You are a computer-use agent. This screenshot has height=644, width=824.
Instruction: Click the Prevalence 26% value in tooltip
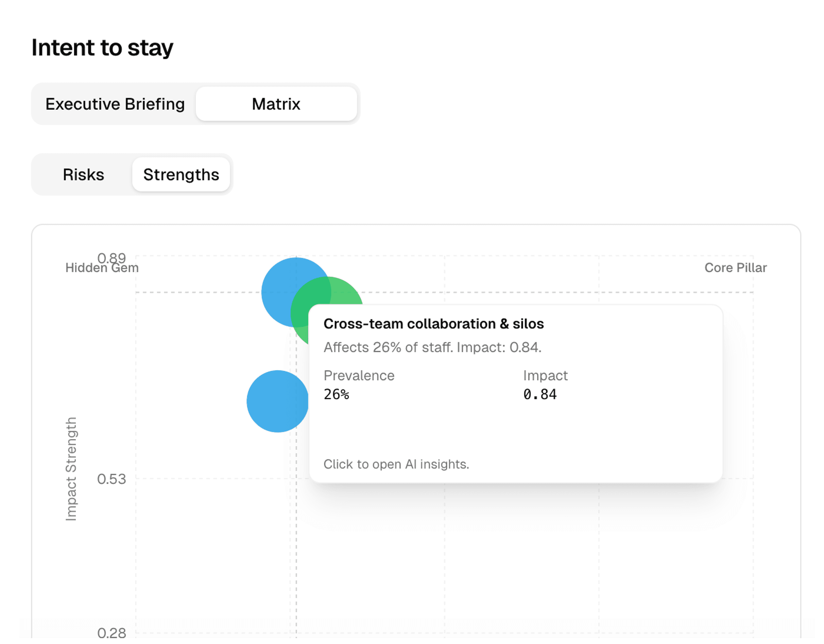pyautogui.click(x=336, y=394)
